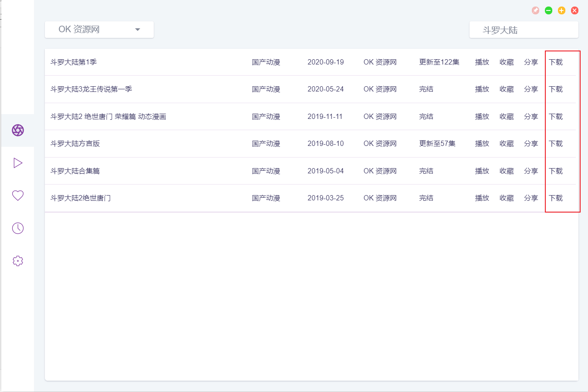Open settings gear icon in sidebar
The height and width of the screenshot is (392, 588).
18,261
